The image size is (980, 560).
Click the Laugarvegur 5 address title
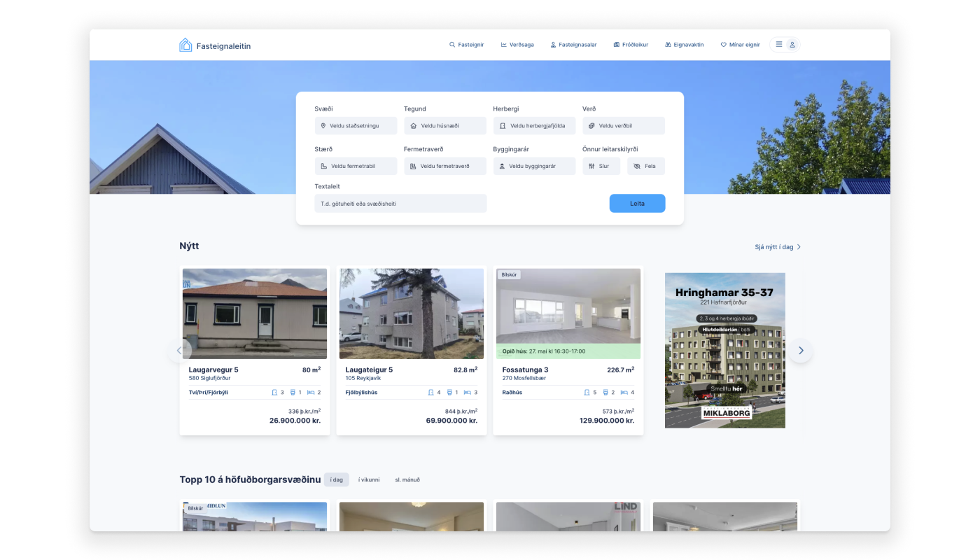tap(213, 370)
